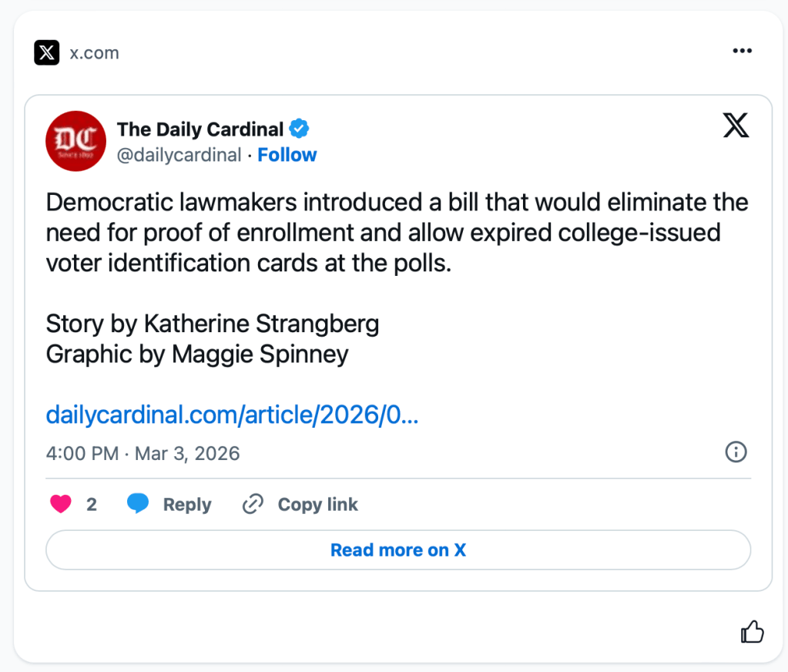Click the blue verified badge

[x=300, y=129]
